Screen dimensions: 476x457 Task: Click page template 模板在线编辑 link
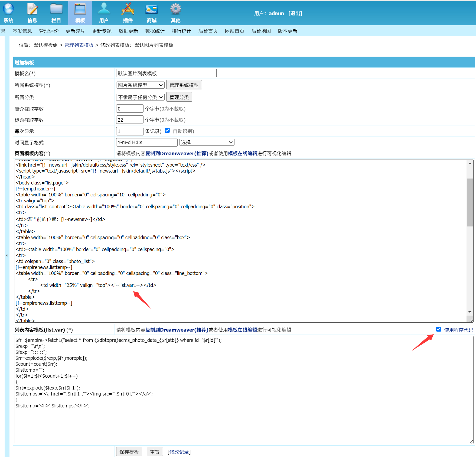click(x=243, y=153)
